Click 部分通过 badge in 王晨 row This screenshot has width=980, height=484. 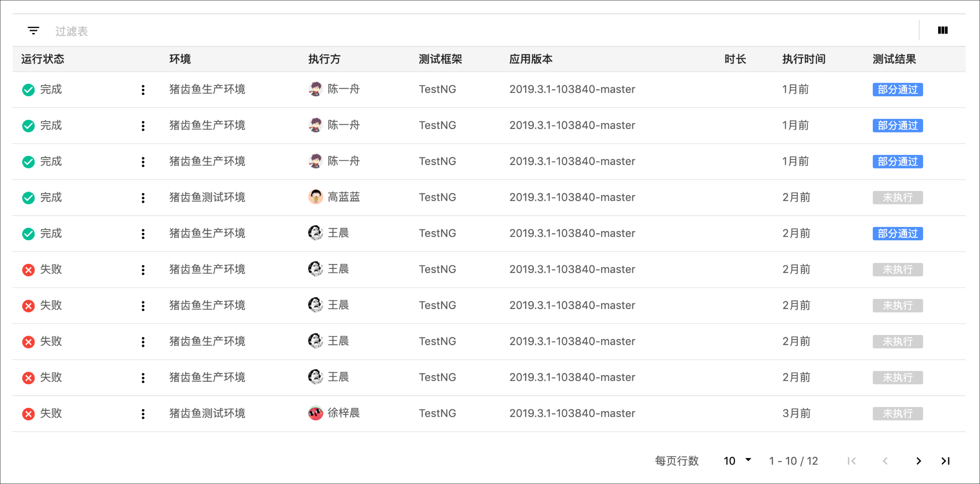click(897, 233)
